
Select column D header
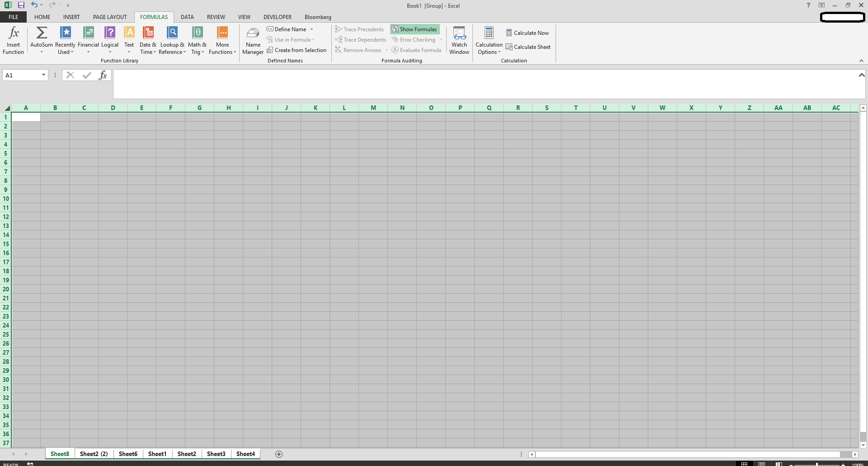click(113, 108)
